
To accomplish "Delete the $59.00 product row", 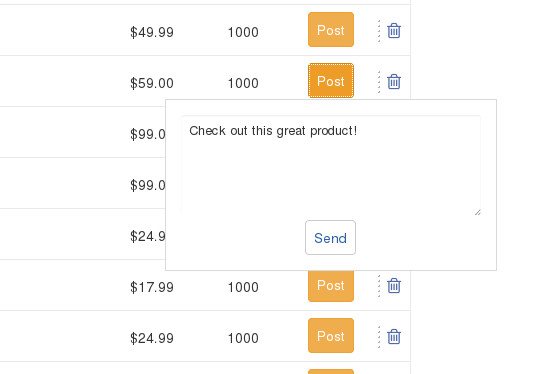I will 394,81.
